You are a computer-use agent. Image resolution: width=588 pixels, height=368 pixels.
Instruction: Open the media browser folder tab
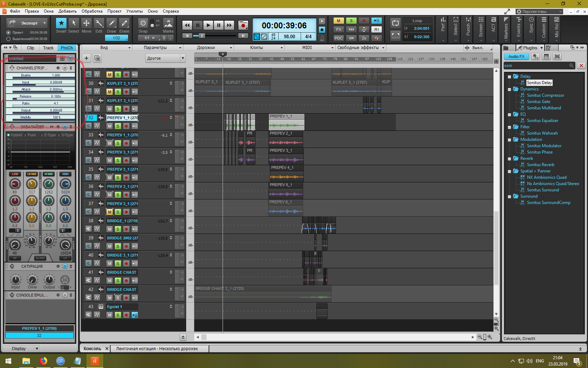point(507,48)
